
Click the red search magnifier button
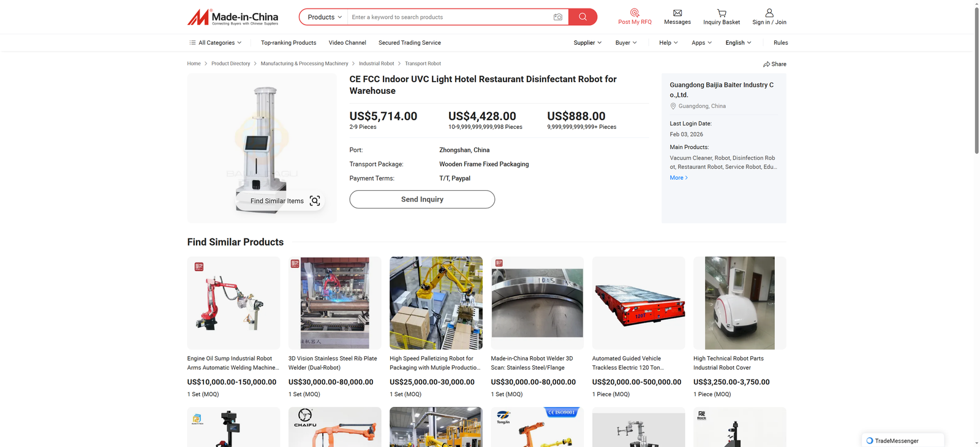tap(582, 17)
